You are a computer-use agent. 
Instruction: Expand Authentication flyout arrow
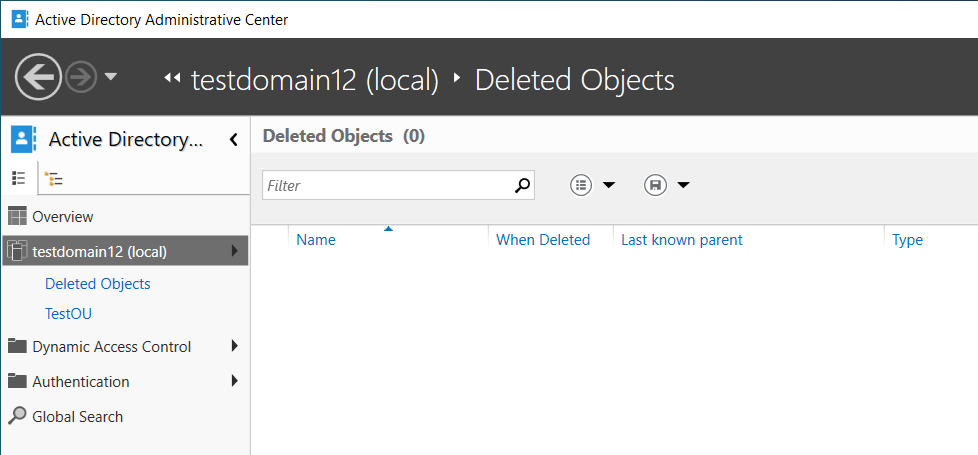[x=235, y=380]
